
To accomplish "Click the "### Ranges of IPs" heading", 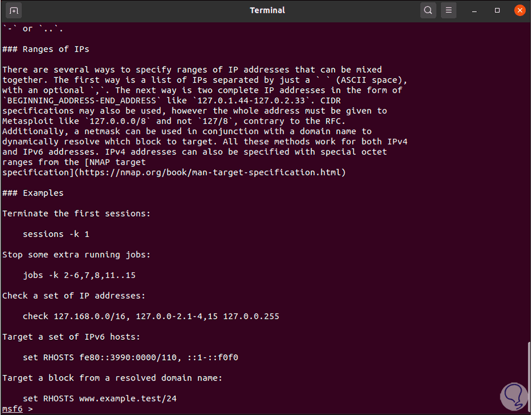I will tap(46, 49).
